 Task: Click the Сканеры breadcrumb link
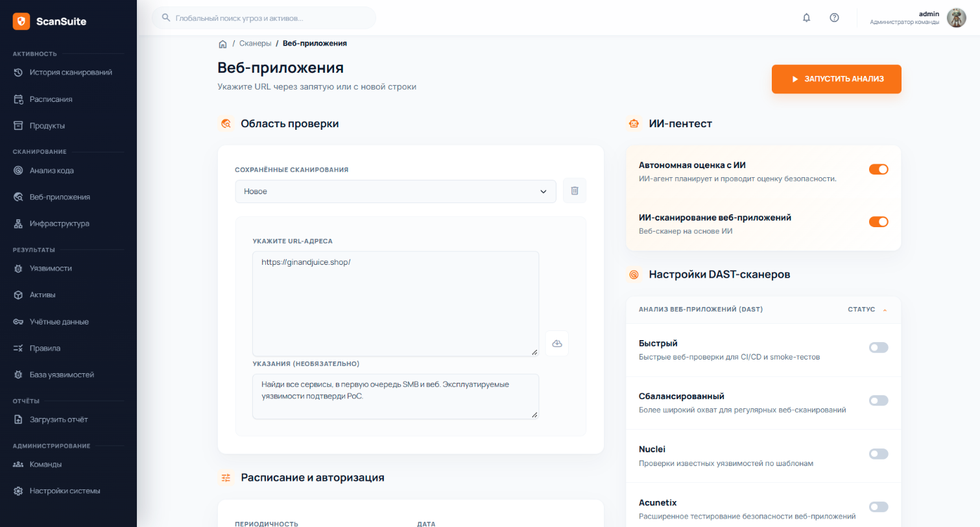pyautogui.click(x=256, y=43)
